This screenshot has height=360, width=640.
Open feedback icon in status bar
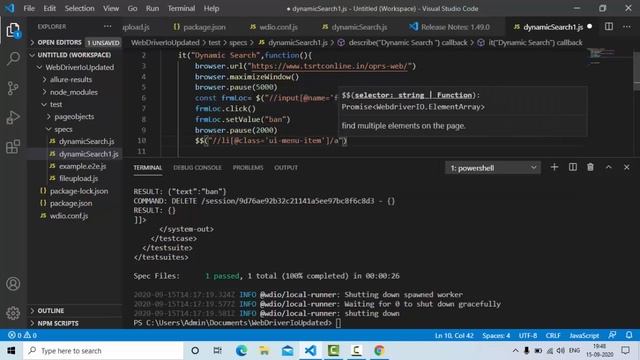612,335
